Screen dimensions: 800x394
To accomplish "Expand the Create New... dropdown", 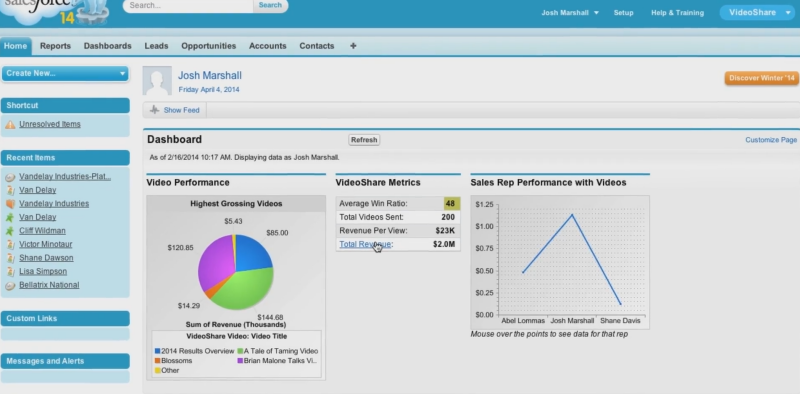I will pyautogui.click(x=65, y=73).
